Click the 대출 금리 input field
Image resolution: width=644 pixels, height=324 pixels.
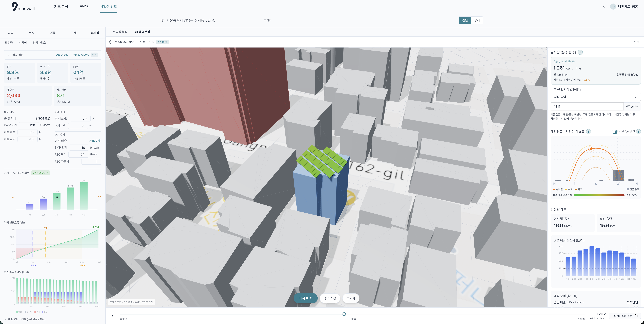pyautogui.click(x=28, y=139)
